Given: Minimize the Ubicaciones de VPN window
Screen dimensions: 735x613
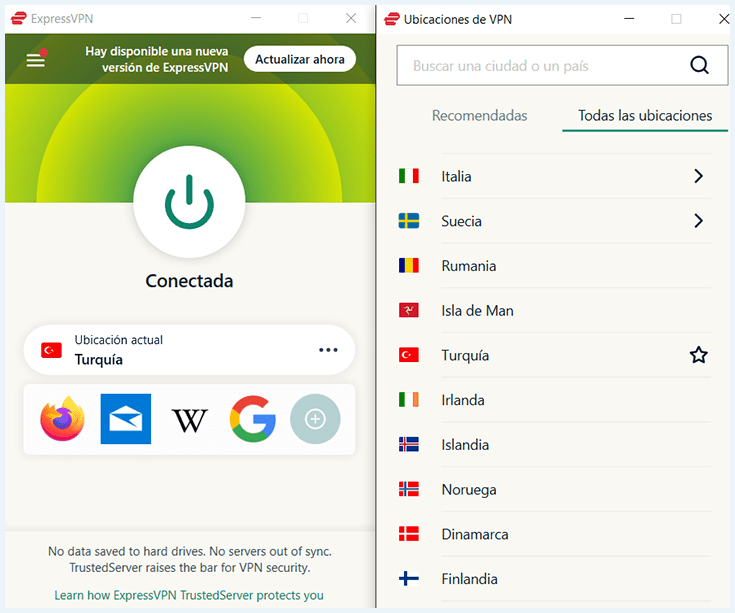Looking at the screenshot, I should point(629,19).
